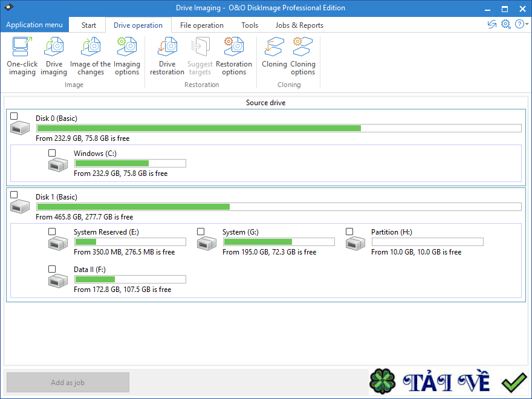Select the Drive operation tab
The width and height of the screenshot is (532, 399).
(x=138, y=25)
